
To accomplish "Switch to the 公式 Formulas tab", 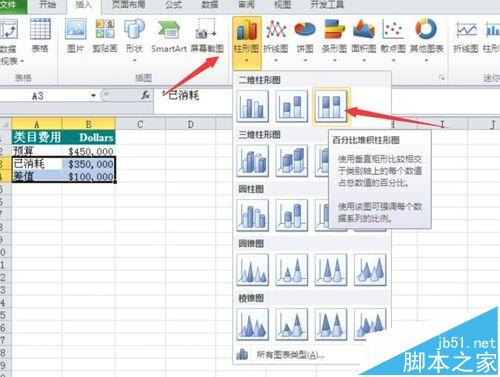I will tap(174, 5).
